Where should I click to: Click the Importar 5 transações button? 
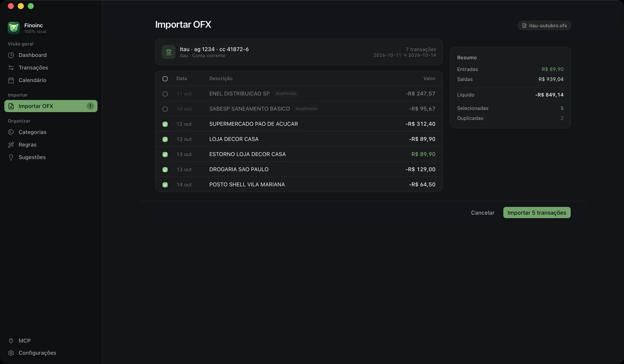coord(537,213)
